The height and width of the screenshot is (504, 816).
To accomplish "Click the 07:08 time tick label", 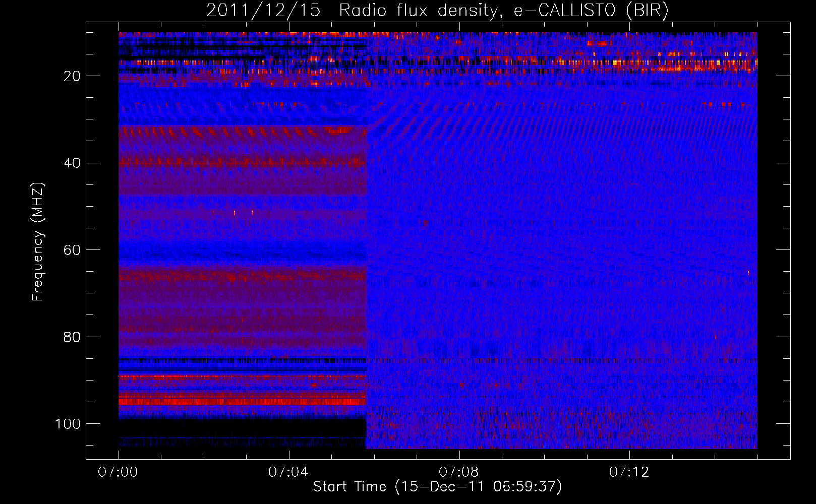I will tap(459, 472).
